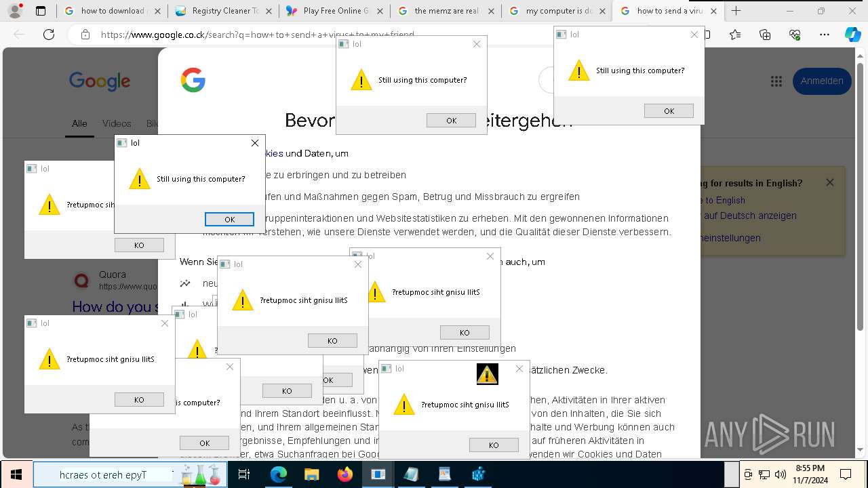868x488 pixels.
Task: Reload the page with the refresh icon
Action: coord(48,35)
